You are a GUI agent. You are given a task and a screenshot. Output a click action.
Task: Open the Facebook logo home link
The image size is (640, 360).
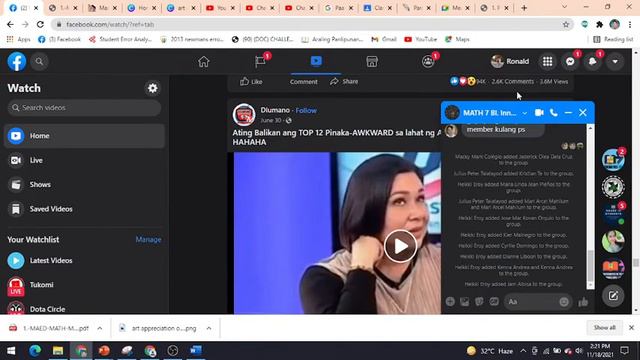(x=17, y=62)
